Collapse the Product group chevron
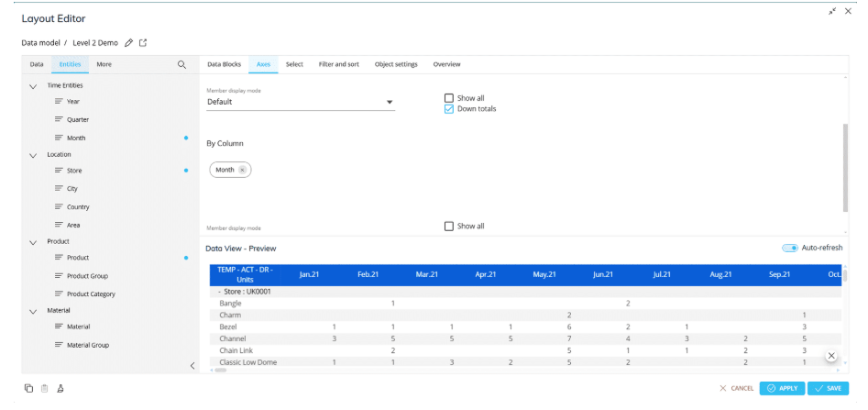The image size is (868, 410). click(33, 242)
